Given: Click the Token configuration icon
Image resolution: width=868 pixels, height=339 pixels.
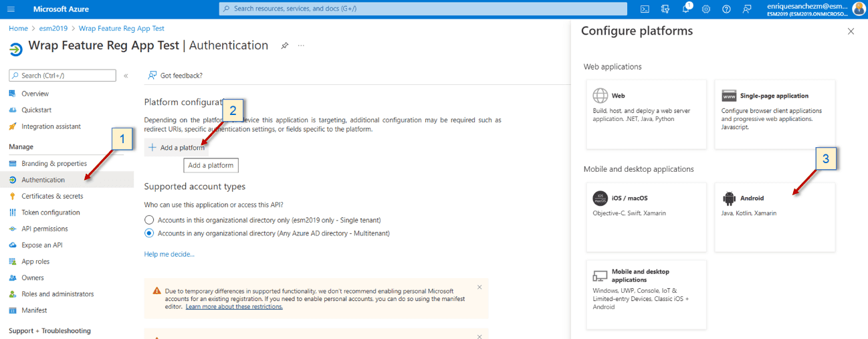Looking at the screenshot, I should (x=13, y=213).
